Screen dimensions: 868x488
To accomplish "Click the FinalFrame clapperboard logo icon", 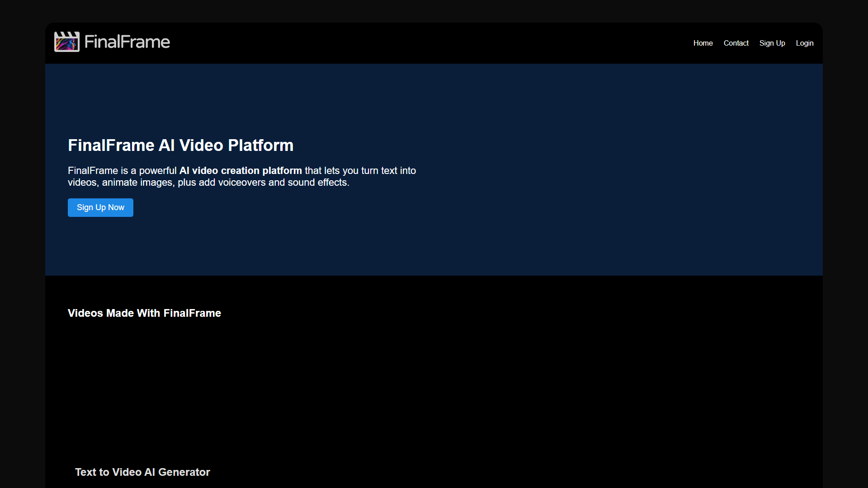I will (x=67, y=42).
